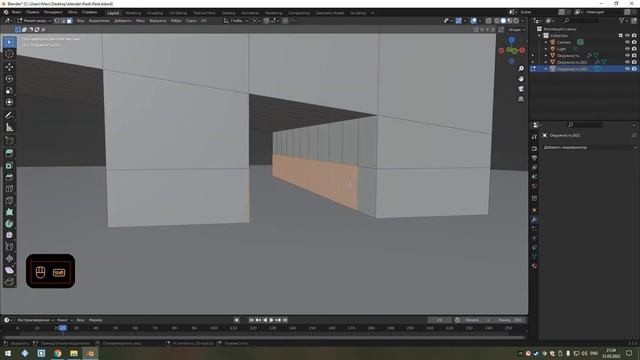640x360 pixels.
Task: Choose the Scale tool
Action: pyautogui.click(x=9, y=90)
